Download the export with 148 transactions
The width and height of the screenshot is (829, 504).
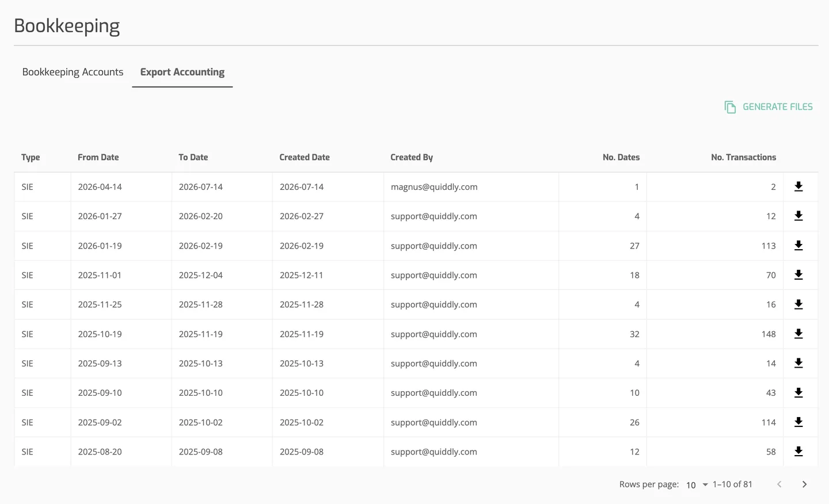(x=798, y=334)
